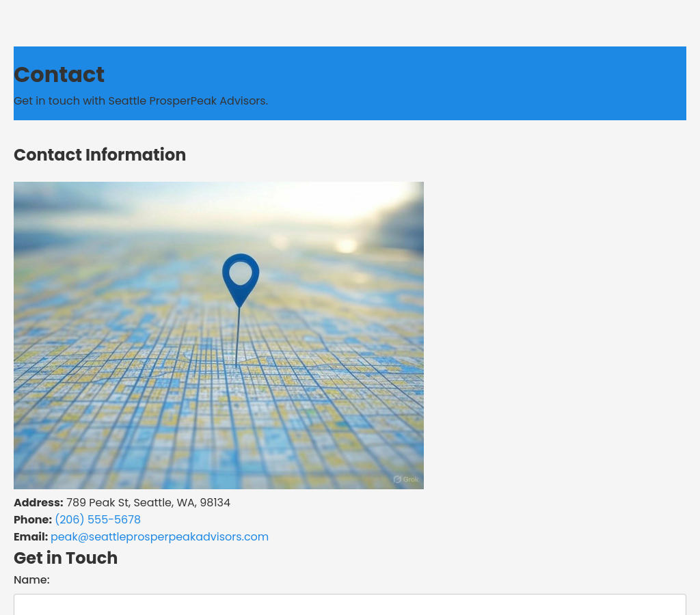Select the "Email:" bold label
This screenshot has width=700, height=615.
pos(31,537)
